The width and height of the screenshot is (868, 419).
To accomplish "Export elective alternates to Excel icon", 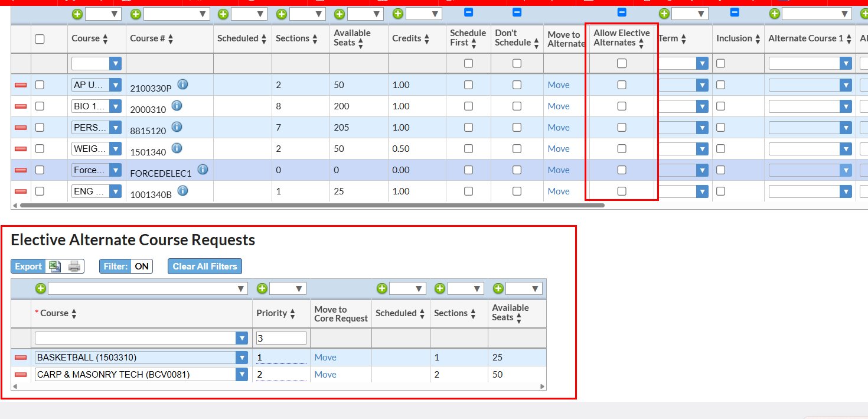I will pos(55,267).
